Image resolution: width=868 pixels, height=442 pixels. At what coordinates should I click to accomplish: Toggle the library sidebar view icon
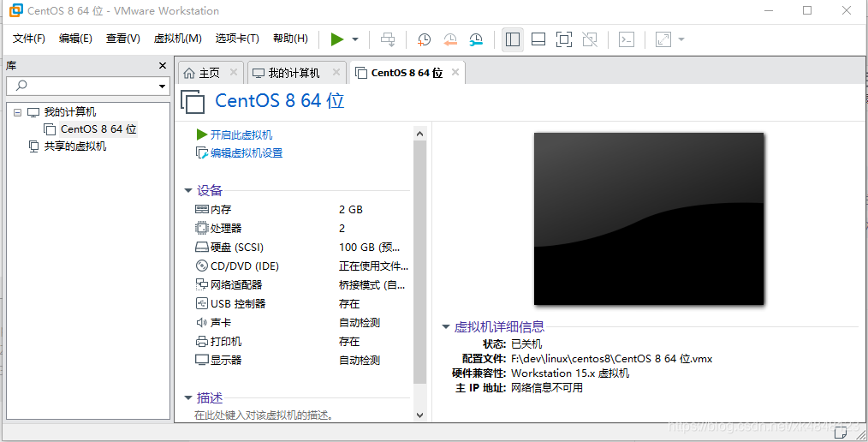(513, 39)
